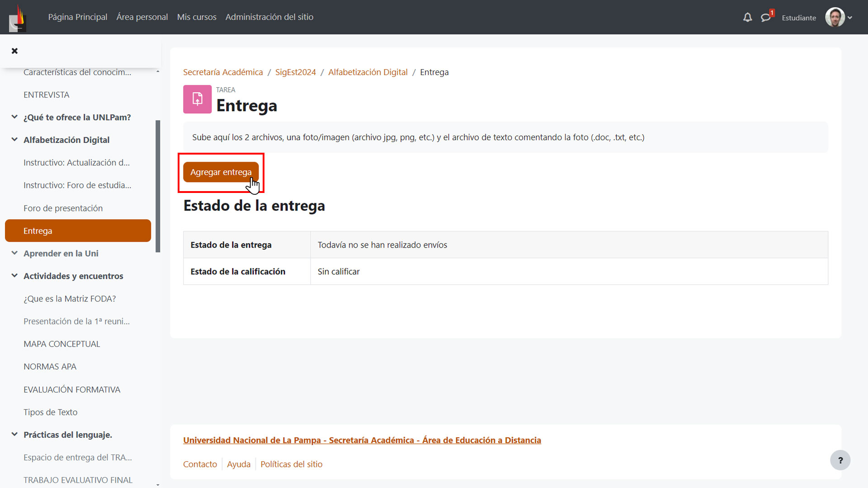Click the user avatar photo

[835, 17]
